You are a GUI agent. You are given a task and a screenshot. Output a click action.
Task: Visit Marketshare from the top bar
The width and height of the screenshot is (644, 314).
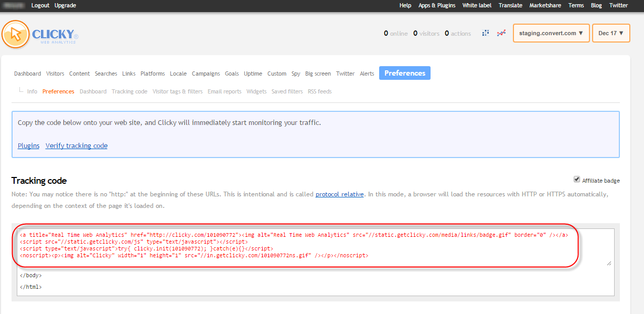pyautogui.click(x=545, y=5)
